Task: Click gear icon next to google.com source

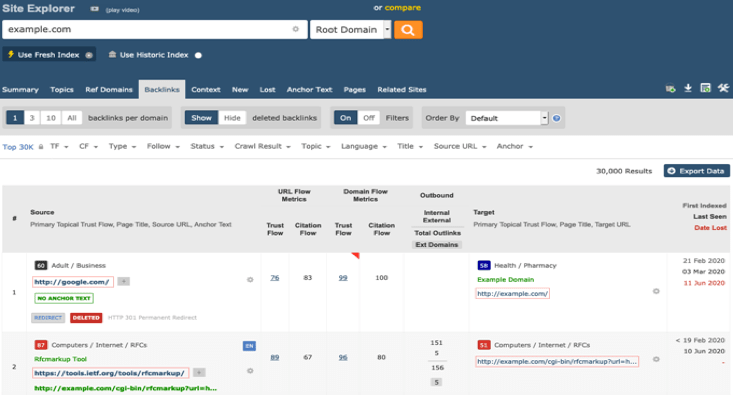Action: click(x=250, y=280)
